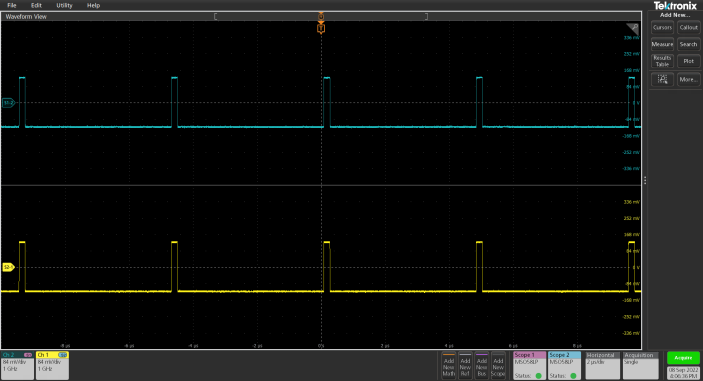This screenshot has width=703, height=381.
Task: Click the cyan S1-2 channel ground handle
Action: (8, 103)
